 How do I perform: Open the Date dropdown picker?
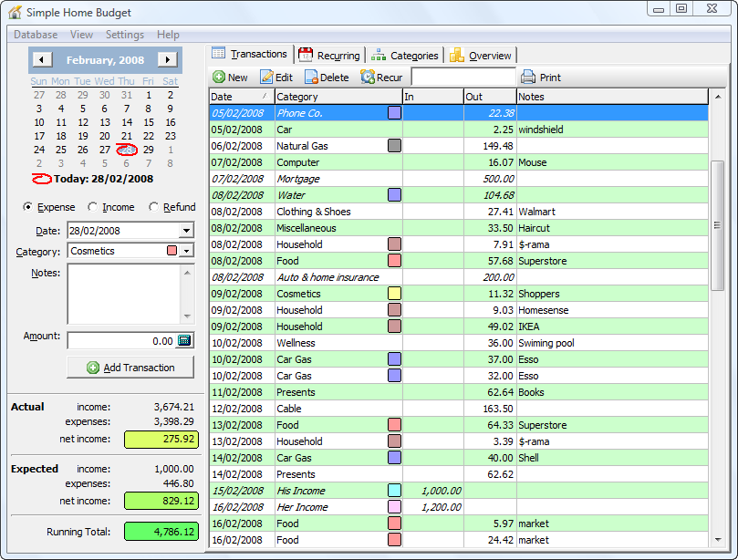186,231
